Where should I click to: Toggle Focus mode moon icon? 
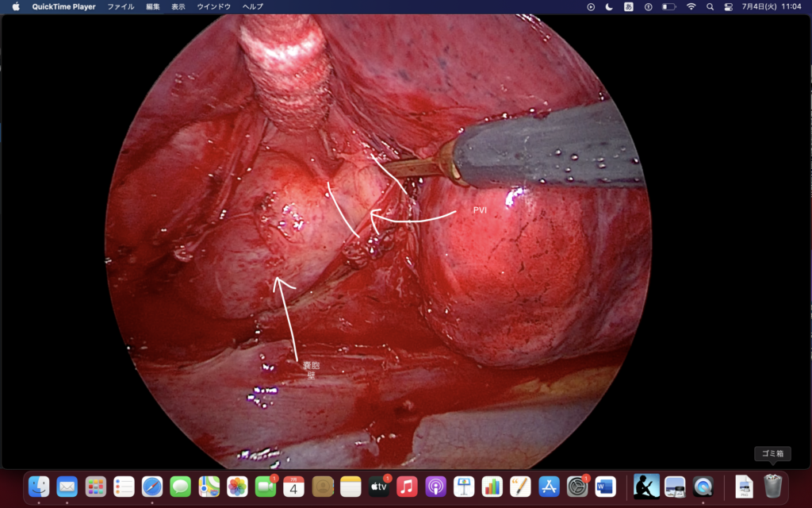pyautogui.click(x=609, y=6)
